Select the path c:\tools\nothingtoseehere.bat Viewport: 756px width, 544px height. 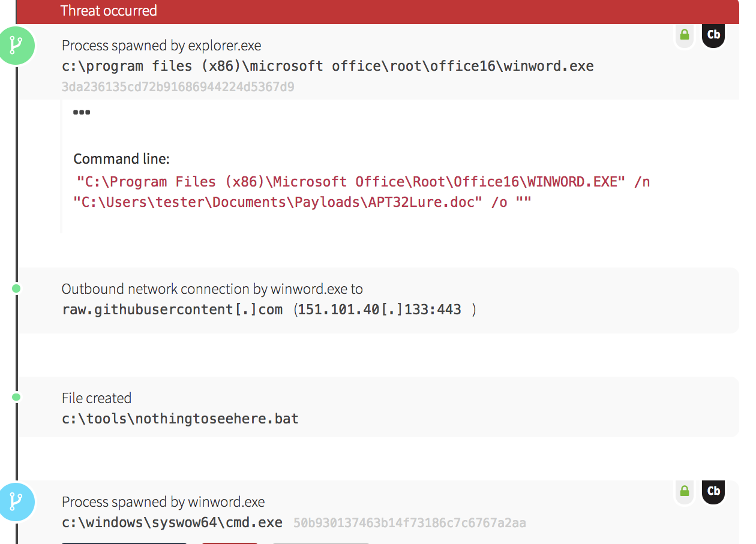[x=180, y=418]
